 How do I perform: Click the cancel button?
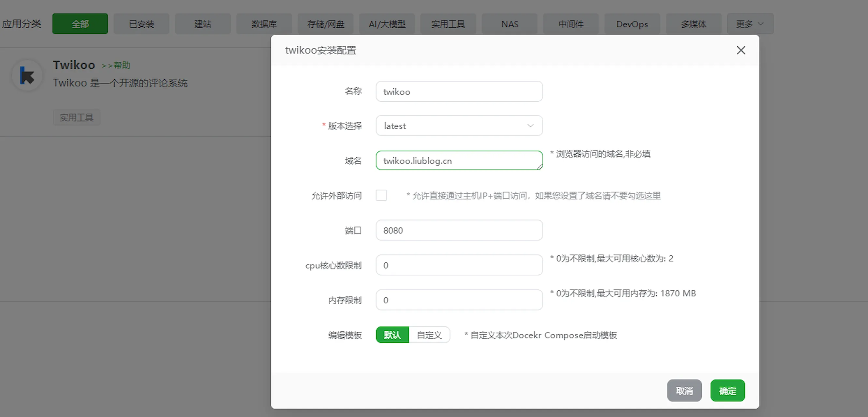[x=684, y=390]
